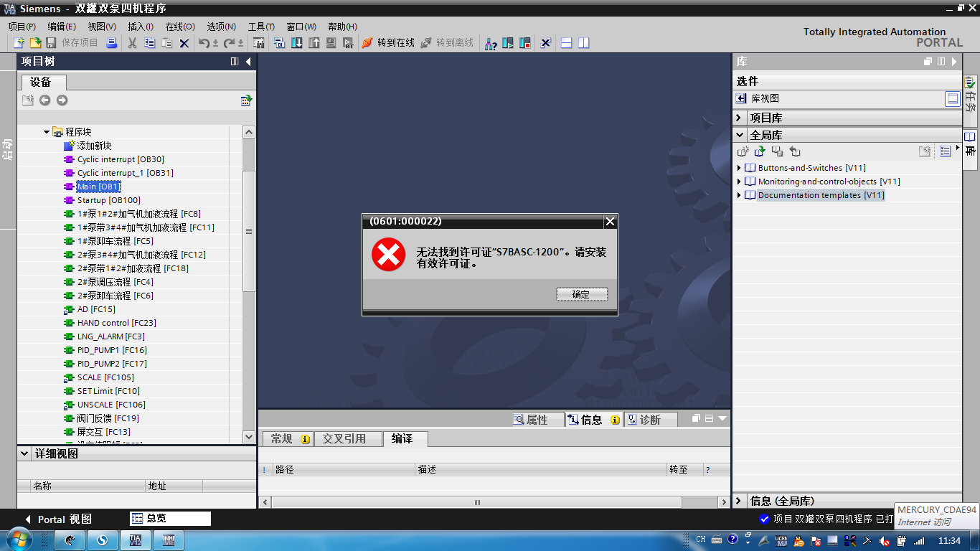Click 确定 button in the error dialog
The width and height of the screenshot is (980, 551).
(582, 294)
